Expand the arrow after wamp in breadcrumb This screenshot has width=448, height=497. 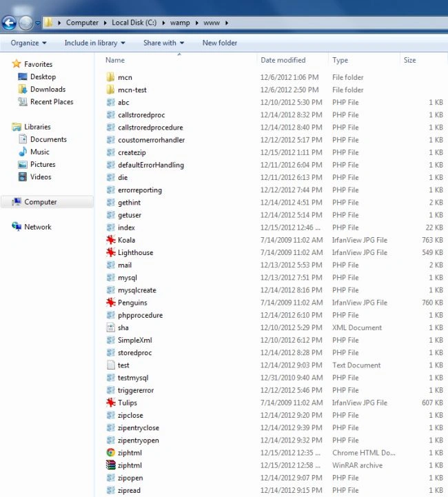[196, 23]
